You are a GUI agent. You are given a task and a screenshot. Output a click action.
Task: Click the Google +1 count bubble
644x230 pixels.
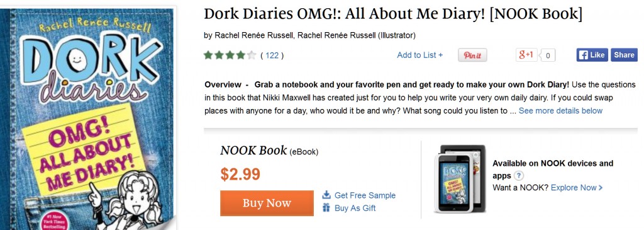pos(548,55)
